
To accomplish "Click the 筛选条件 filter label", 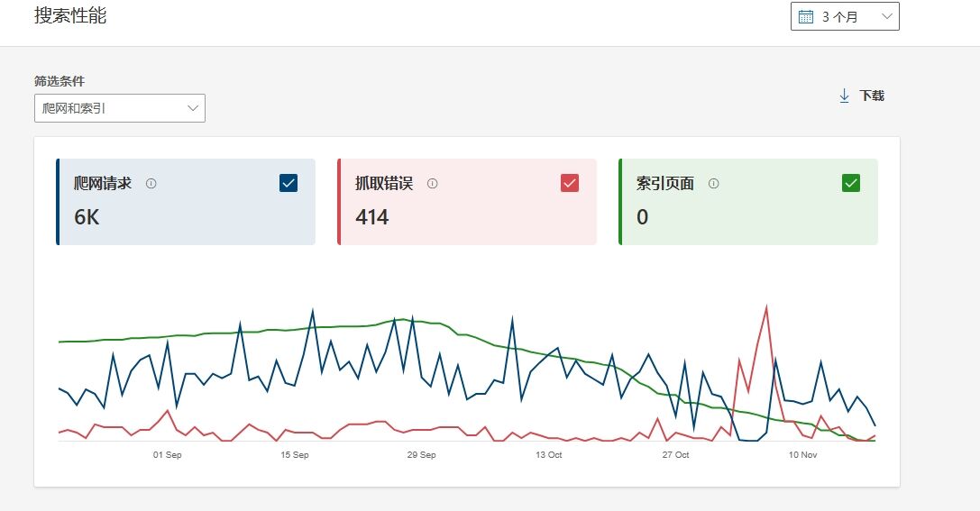I will click(x=60, y=81).
